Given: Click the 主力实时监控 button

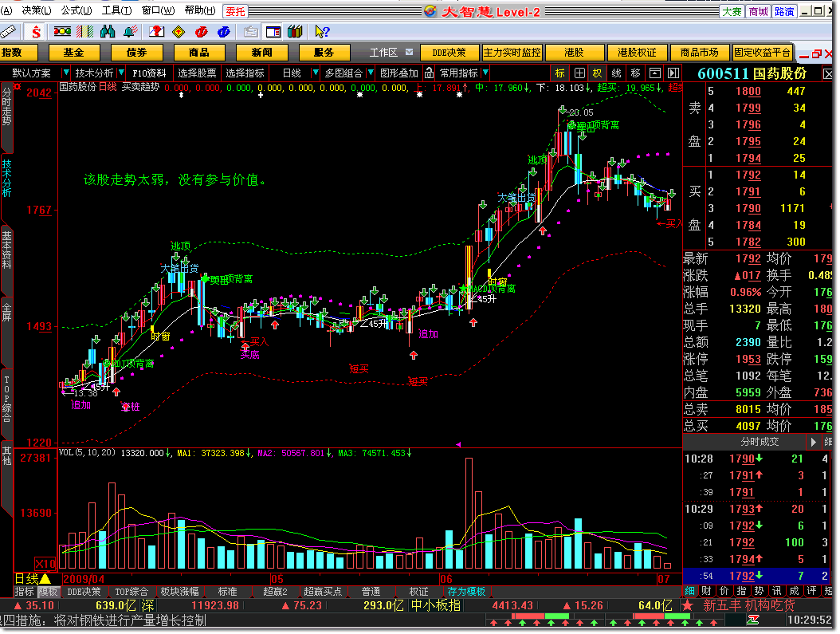Looking at the screenshot, I should [x=512, y=53].
